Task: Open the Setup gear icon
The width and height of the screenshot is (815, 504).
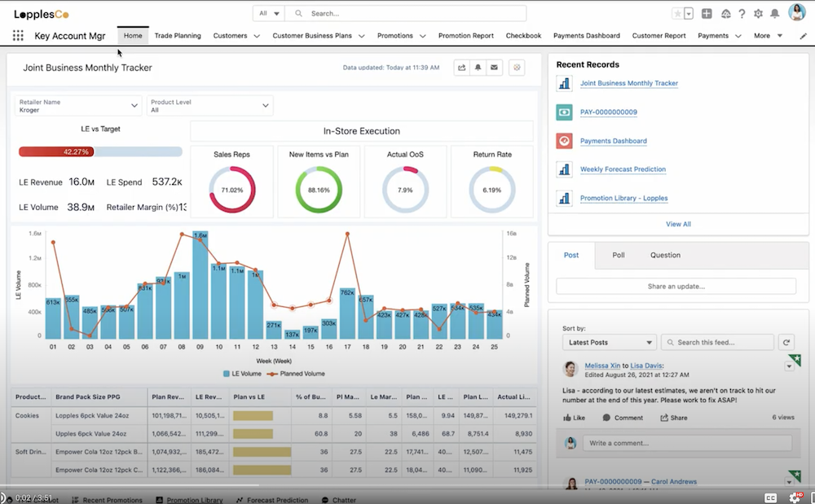Action: point(758,14)
